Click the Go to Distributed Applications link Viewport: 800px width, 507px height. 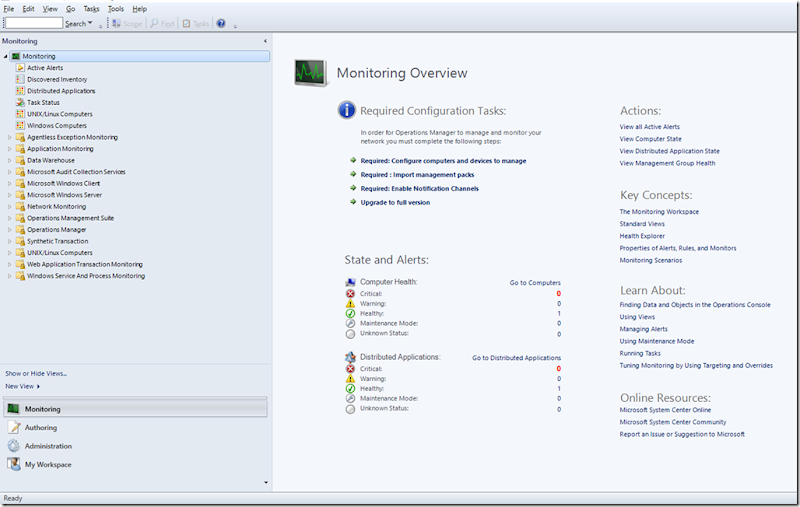(516, 358)
